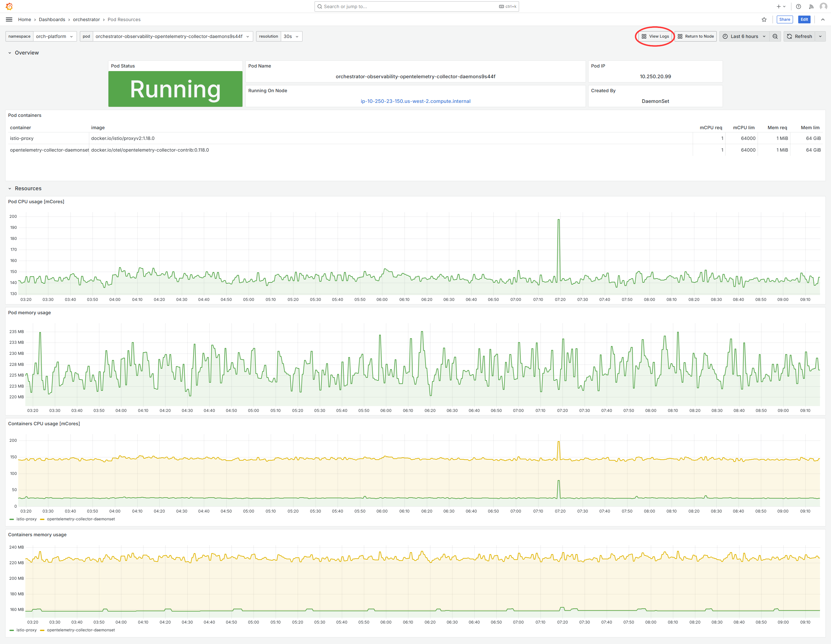Open the hamburger navigation menu

tap(9, 19)
